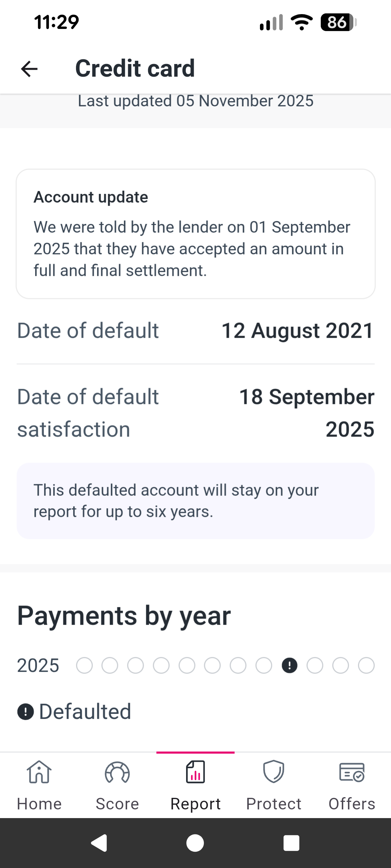Open the Home tab icon
Image resolution: width=391 pixels, height=868 pixels.
click(39, 772)
